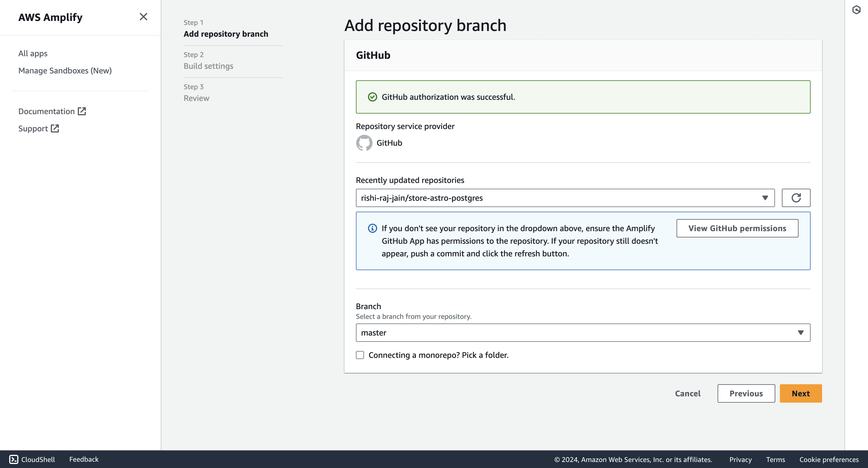868x468 pixels.
Task: Click the GitHub octocat logo
Action: [x=364, y=143]
